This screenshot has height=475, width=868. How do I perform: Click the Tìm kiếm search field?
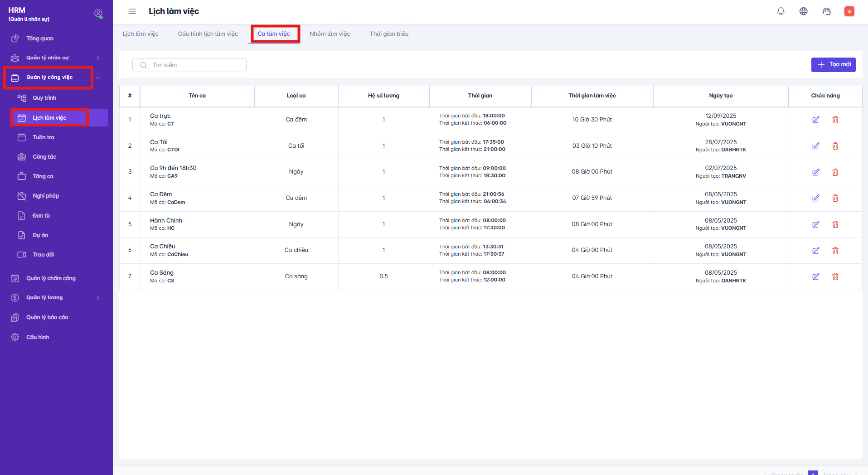tap(195, 65)
